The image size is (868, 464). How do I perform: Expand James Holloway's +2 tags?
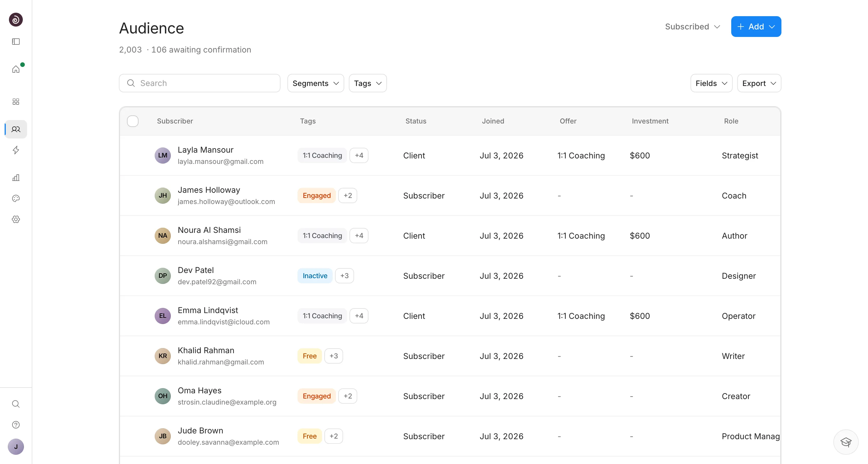pyautogui.click(x=348, y=195)
